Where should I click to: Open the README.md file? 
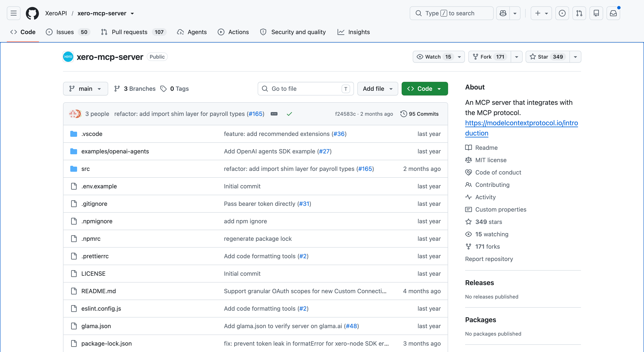99,291
